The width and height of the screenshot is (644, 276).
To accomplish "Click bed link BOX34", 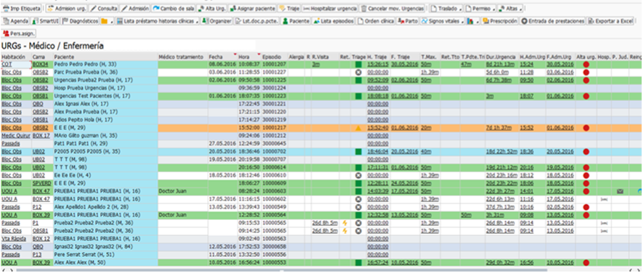I will click(40, 65).
